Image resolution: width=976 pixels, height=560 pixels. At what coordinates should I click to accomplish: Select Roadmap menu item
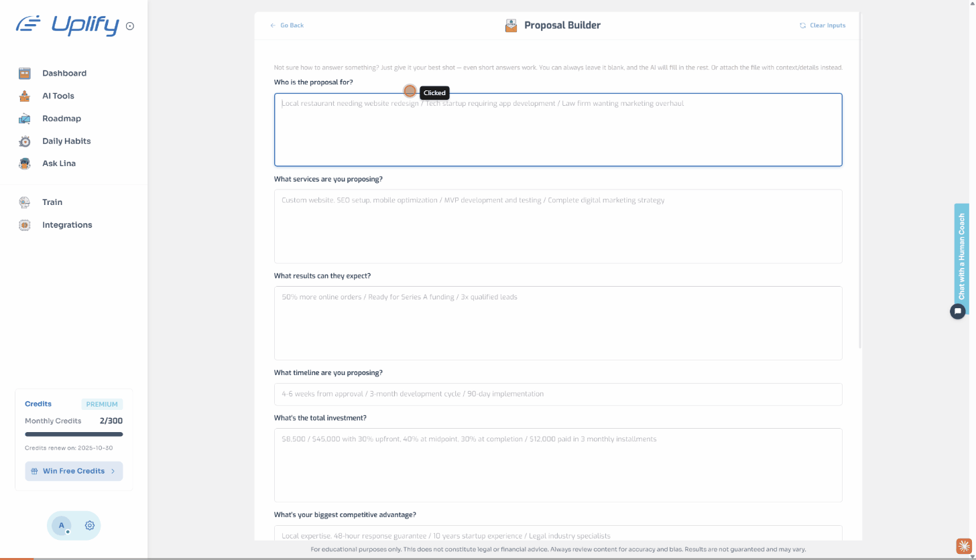coord(62,119)
